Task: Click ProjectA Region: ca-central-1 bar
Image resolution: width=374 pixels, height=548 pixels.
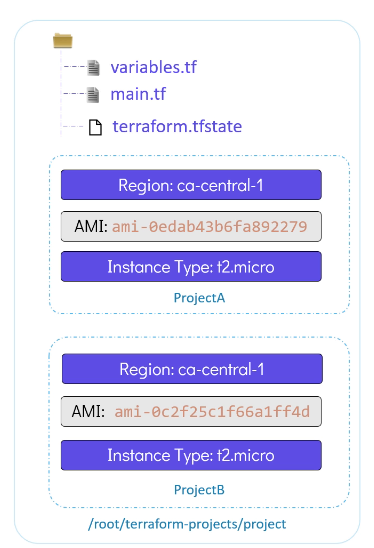Action: point(191,185)
